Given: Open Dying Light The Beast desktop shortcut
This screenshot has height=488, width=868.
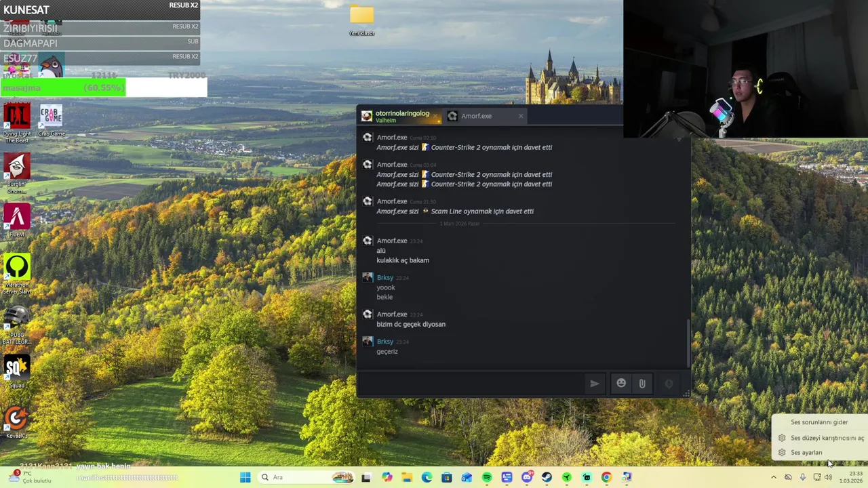Looking at the screenshot, I should pyautogui.click(x=17, y=123).
